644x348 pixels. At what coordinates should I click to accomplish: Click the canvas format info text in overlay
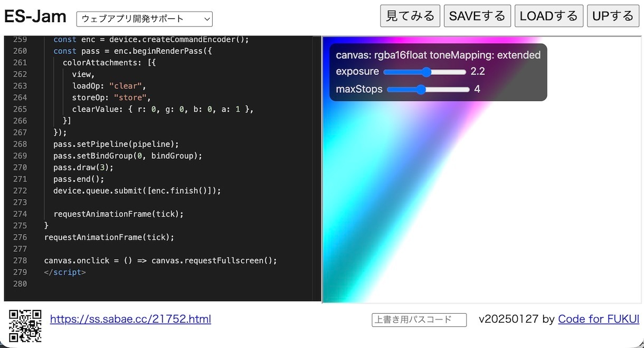[438, 55]
